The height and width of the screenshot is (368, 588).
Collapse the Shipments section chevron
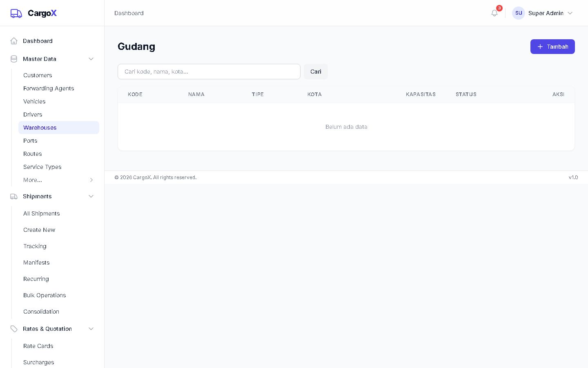tap(91, 196)
